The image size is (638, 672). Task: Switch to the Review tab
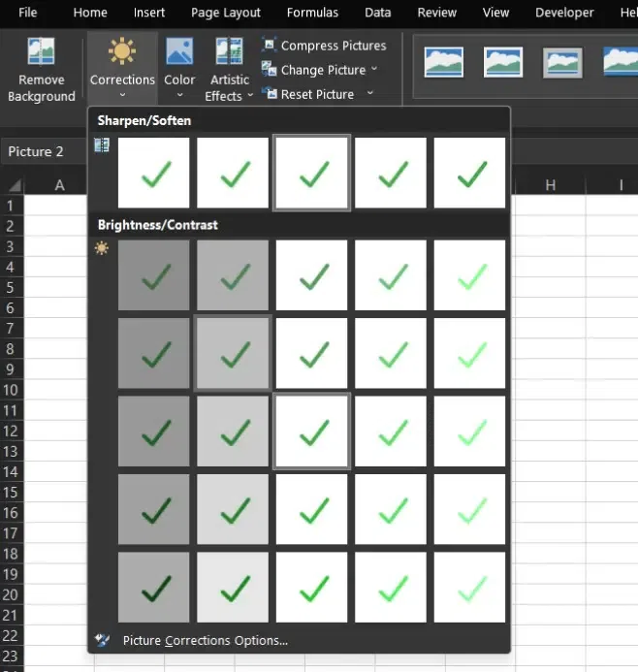coord(436,13)
